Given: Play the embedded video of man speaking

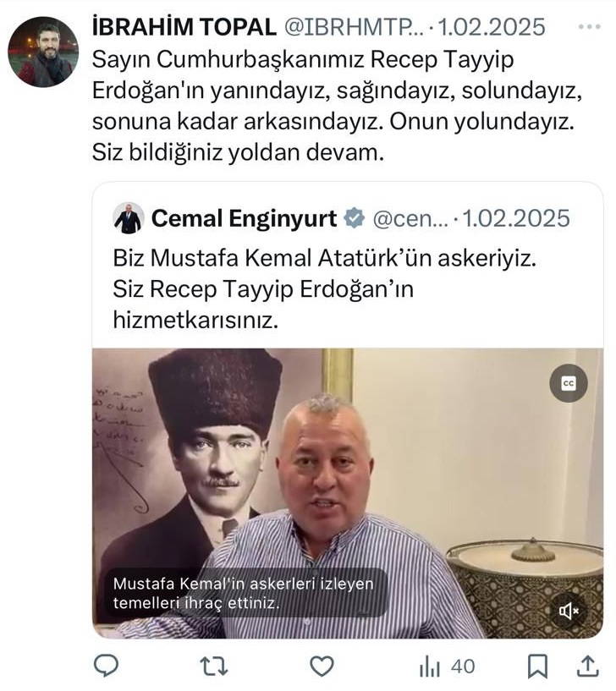Looking at the screenshot, I should 348,493.
